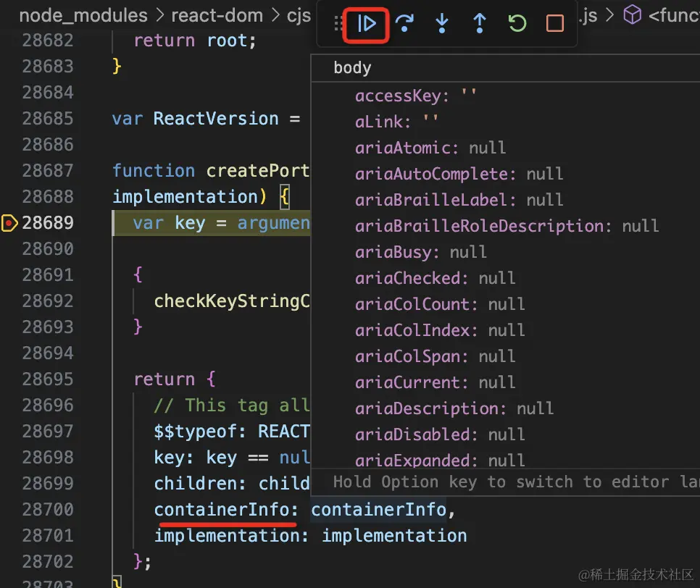Step over the current line
Screen dimensions: 700x588
pos(404,23)
